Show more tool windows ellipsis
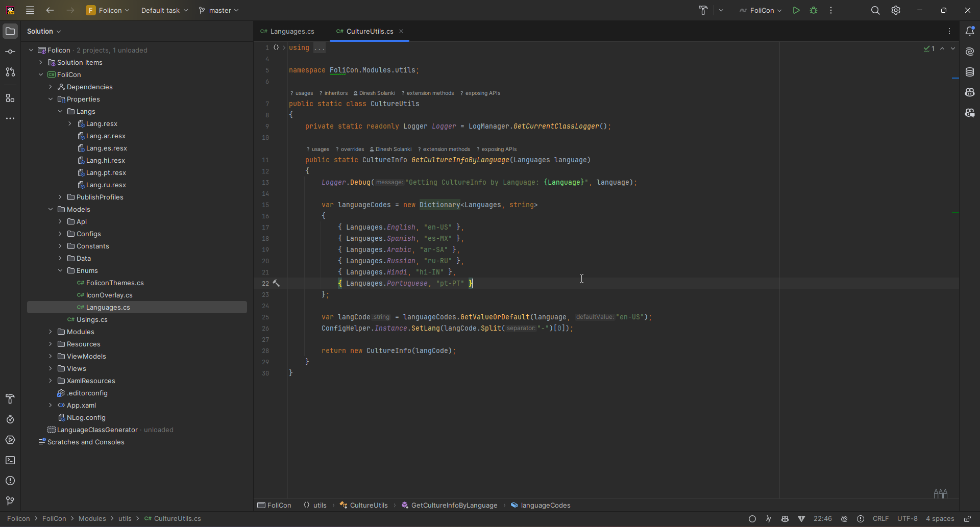 (x=10, y=118)
